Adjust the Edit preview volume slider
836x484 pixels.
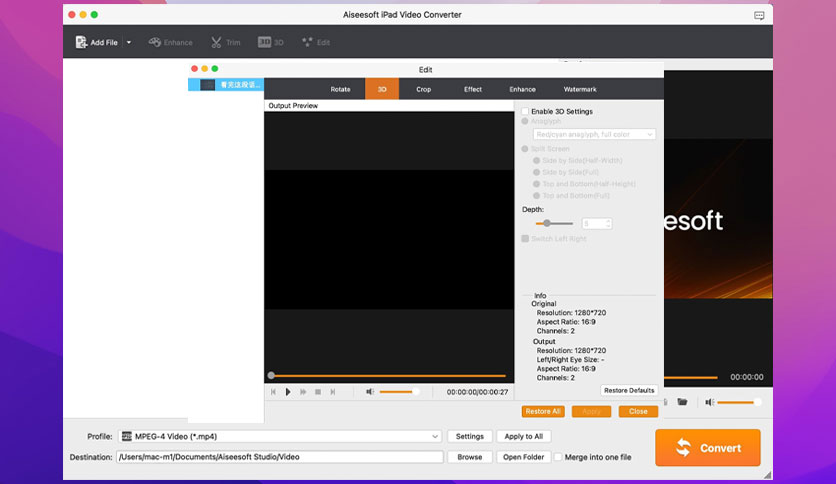(x=400, y=392)
